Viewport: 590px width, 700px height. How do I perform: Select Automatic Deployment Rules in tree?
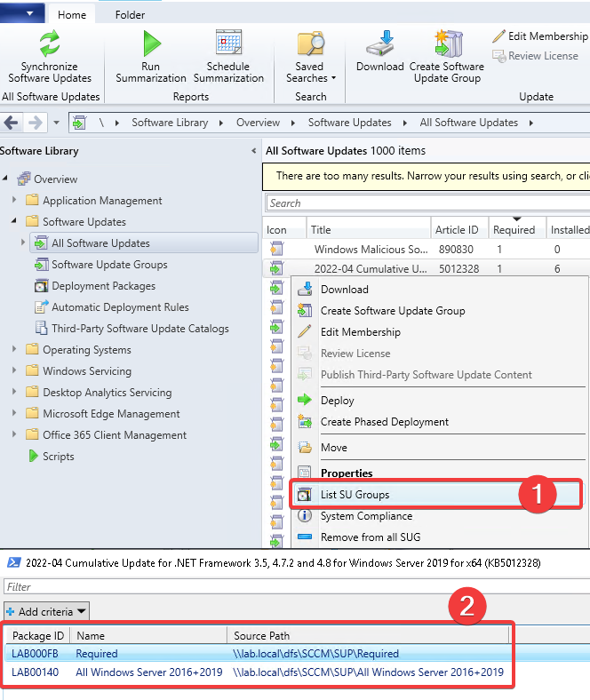(x=120, y=307)
